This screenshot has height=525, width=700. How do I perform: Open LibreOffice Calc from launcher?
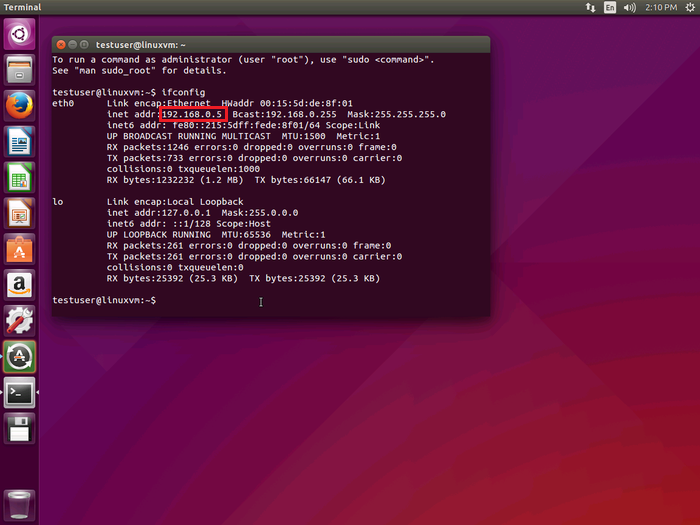click(x=19, y=178)
